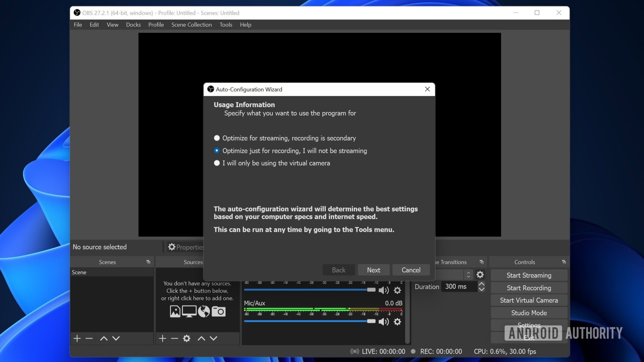This screenshot has width=644, height=362.
Task: Click Cancel to dismiss wizard
Action: (x=411, y=269)
